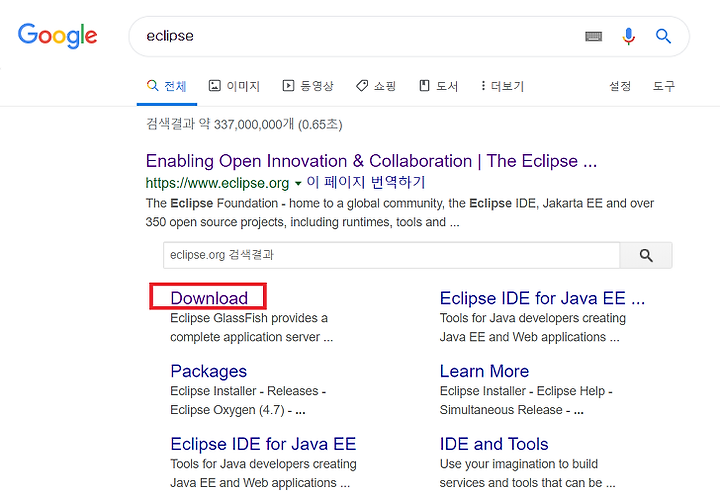The width and height of the screenshot is (720, 499).
Task: Click the text Use your imagination to build
Action: (519, 464)
